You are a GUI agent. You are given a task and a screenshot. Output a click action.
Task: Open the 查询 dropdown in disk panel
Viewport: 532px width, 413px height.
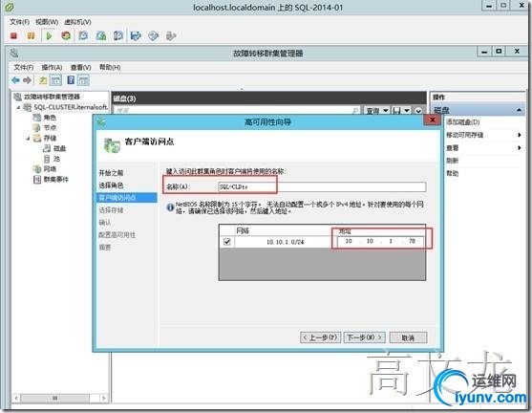(376, 111)
